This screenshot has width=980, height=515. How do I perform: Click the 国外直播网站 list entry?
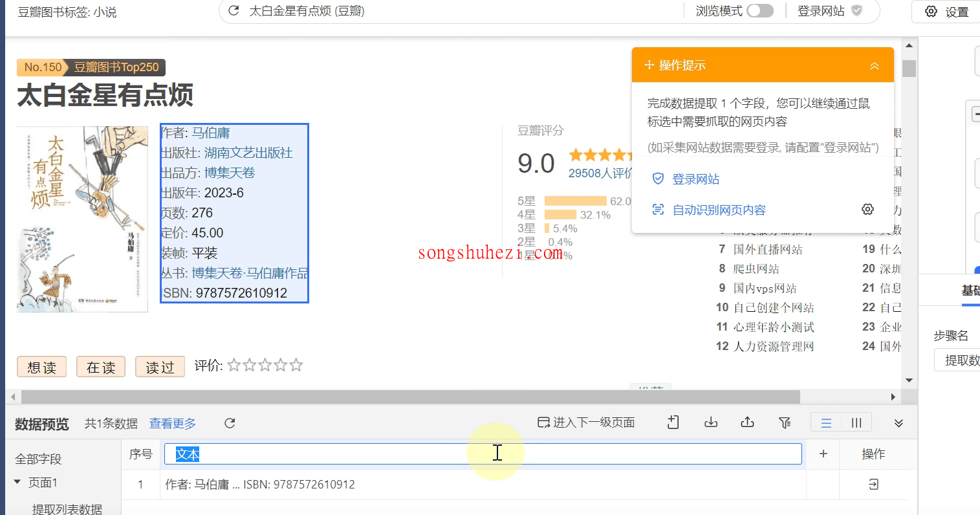click(x=768, y=249)
